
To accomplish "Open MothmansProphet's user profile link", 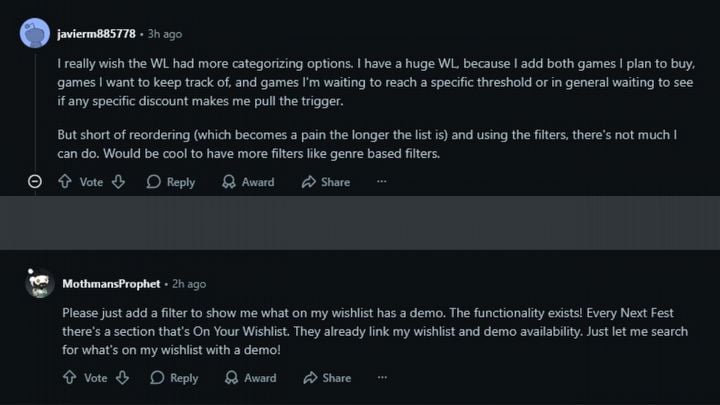I will (x=110, y=284).
